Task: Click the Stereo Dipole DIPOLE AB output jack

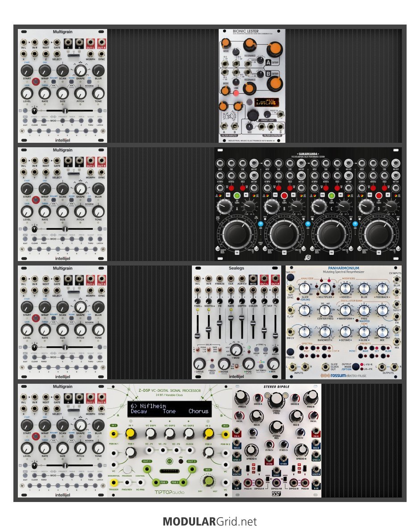Action: tap(276, 482)
